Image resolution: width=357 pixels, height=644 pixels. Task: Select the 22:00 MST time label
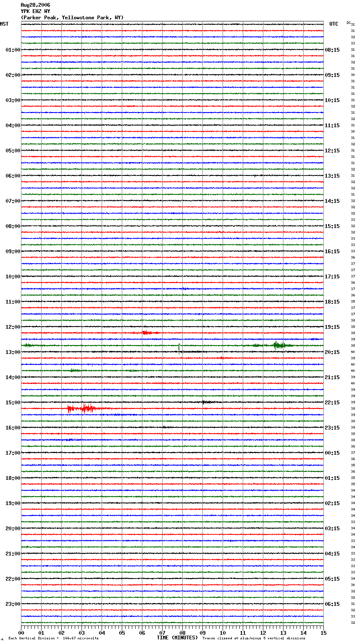tap(13, 579)
